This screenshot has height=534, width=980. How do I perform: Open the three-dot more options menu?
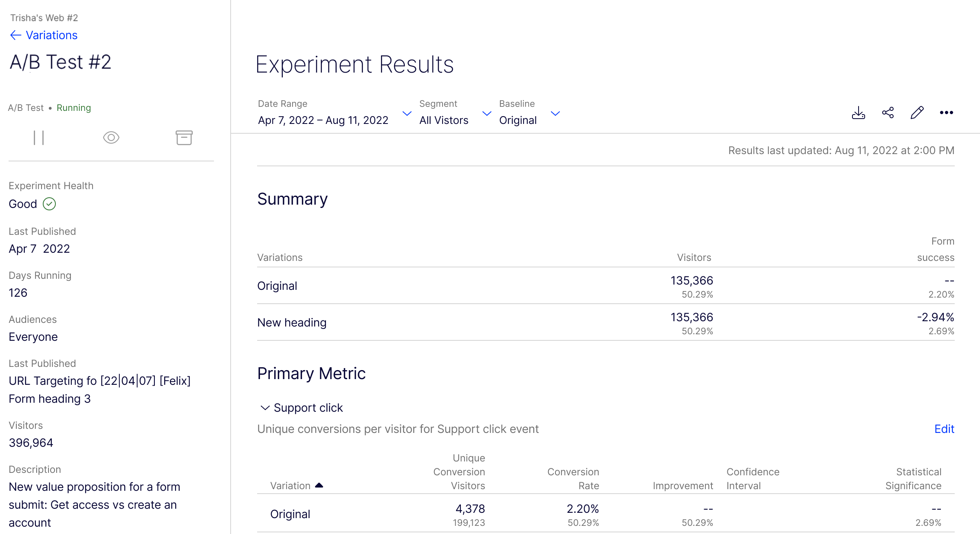click(946, 113)
